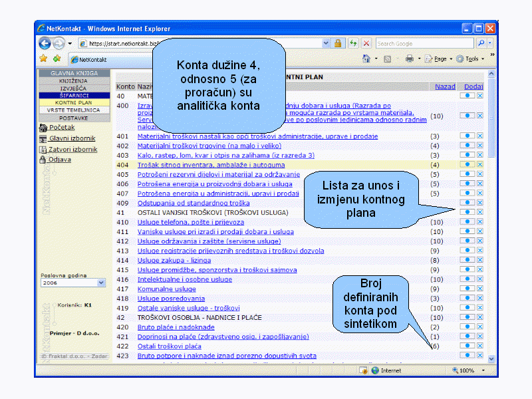Open konto 414 Usluge zakupa - lizinga
The width and height of the screenshot is (532, 399).
[x=174, y=260]
